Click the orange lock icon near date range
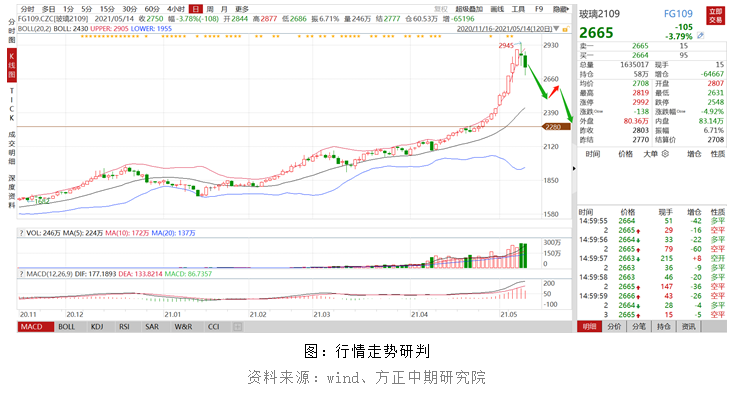Screen dimensions: 737x397 point(565,29)
